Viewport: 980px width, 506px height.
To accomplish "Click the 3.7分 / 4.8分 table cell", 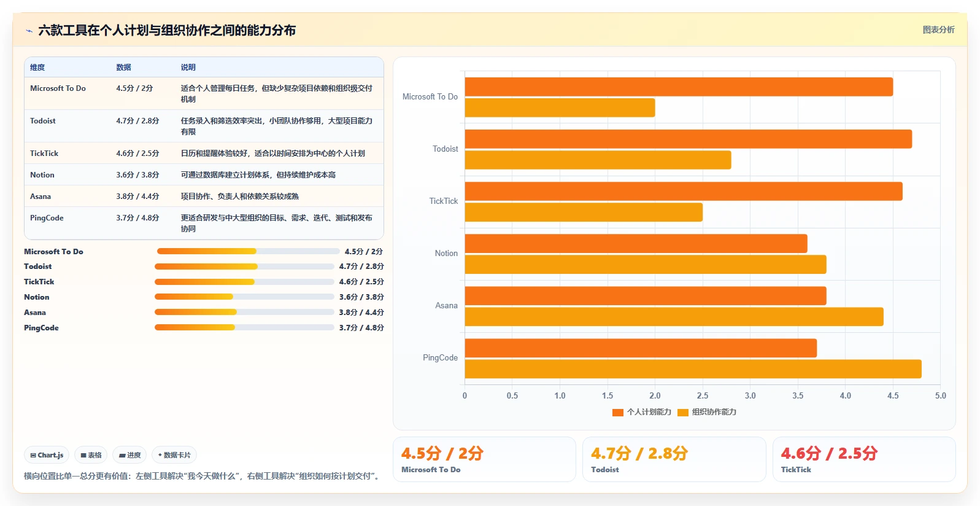I will (137, 218).
